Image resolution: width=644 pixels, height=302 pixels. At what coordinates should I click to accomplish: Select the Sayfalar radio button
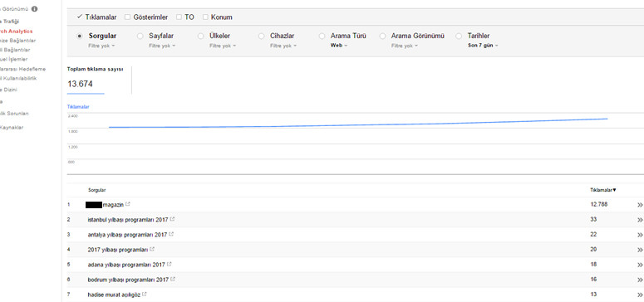pos(140,37)
